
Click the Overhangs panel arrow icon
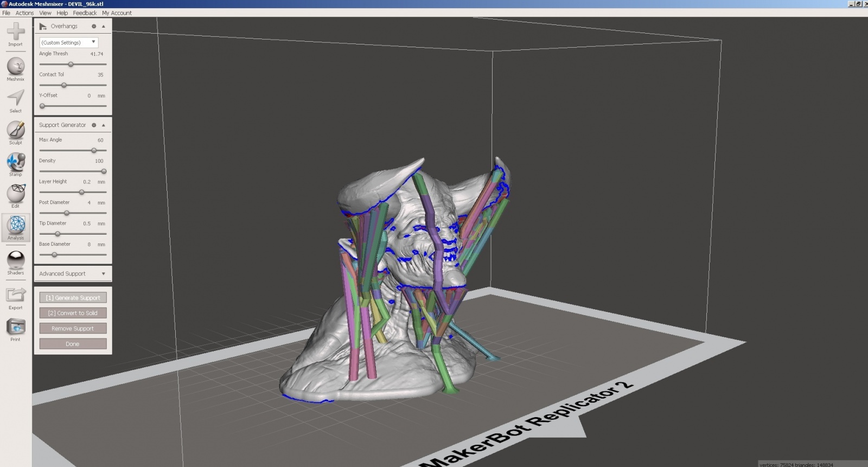click(x=43, y=26)
